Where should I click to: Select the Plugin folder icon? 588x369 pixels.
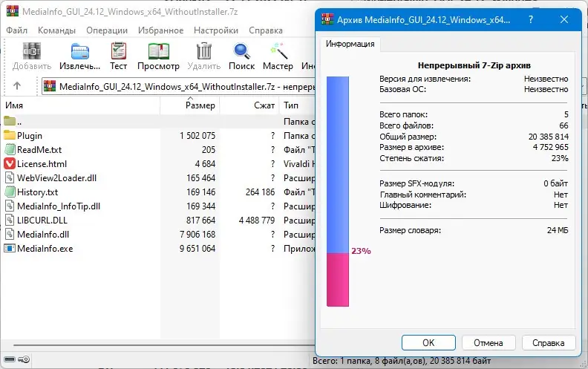point(10,135)
